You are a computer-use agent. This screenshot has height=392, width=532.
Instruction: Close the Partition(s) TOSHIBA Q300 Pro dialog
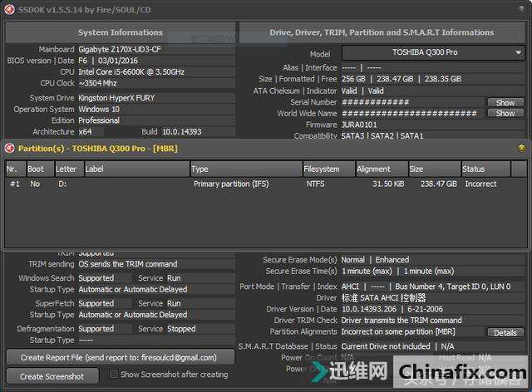(521, 148)
